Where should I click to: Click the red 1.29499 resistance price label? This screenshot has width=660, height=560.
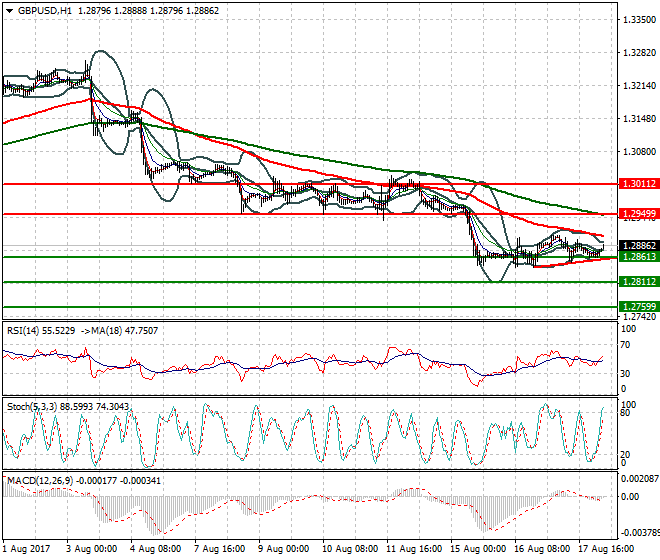pyautogui.click(x=639, y=214)
